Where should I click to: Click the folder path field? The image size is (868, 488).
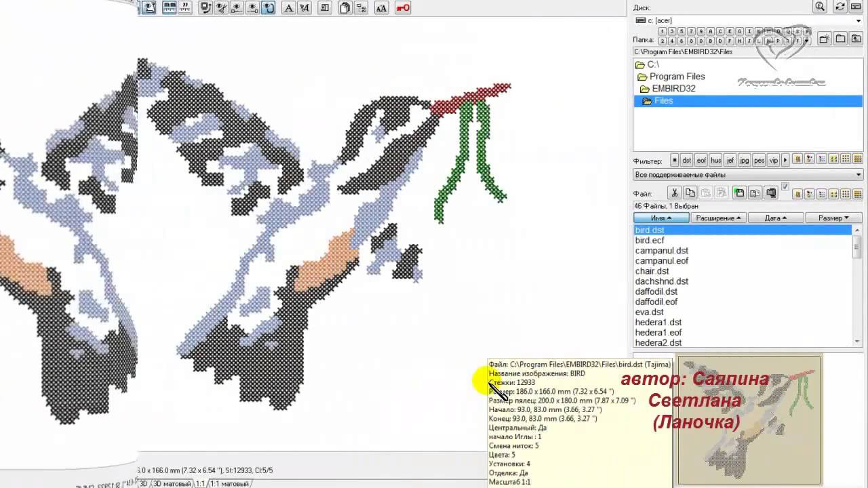point(748,52)
